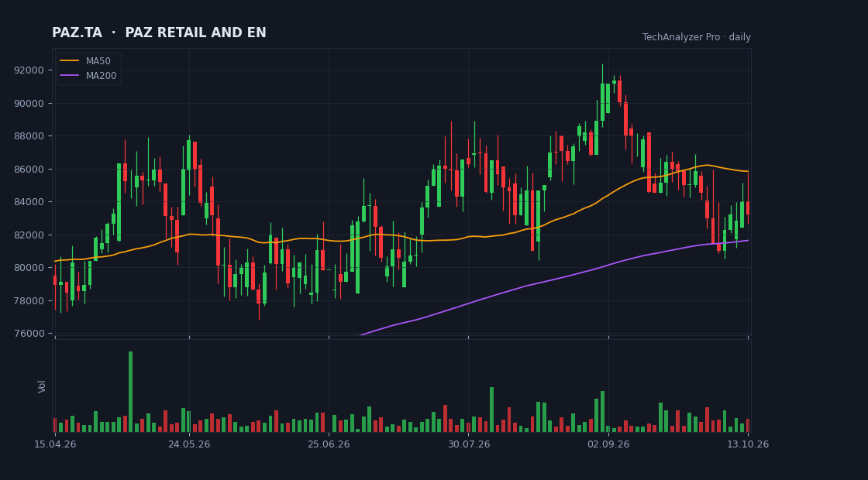868x480 pixels.
Task: Select the MA50 legend label
Action: (98, 61)
